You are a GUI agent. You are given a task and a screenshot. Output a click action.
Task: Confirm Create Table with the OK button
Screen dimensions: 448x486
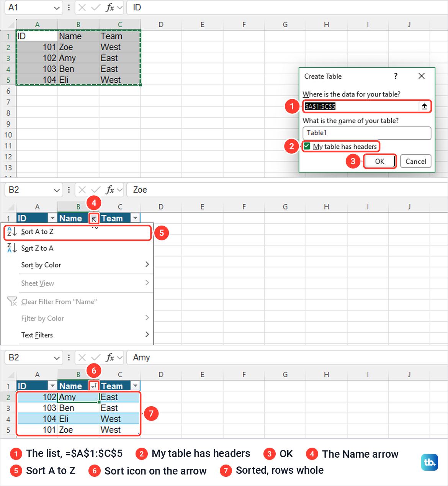379,161
